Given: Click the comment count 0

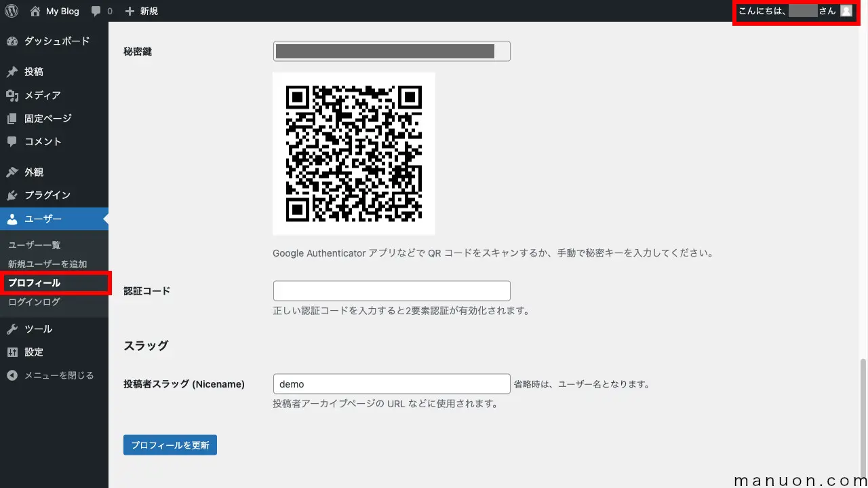Looking at the screenshot, I should [x=110, y=12].
